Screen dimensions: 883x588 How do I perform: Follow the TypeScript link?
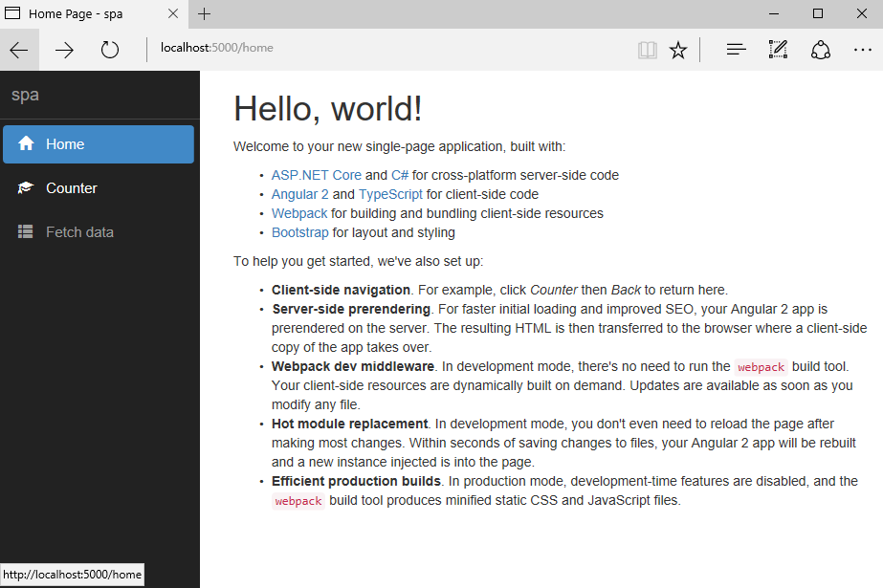tap(390, 194)
